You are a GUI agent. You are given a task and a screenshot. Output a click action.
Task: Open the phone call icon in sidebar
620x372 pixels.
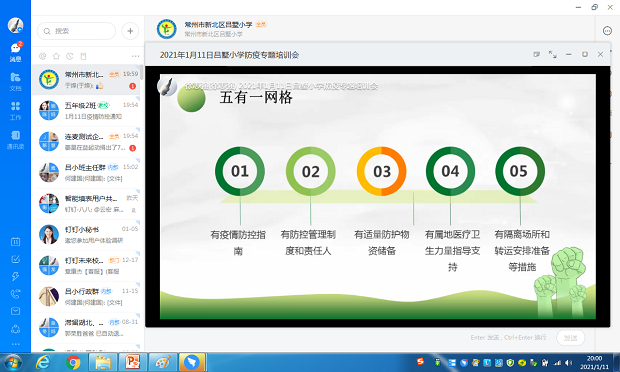point(15,294)
